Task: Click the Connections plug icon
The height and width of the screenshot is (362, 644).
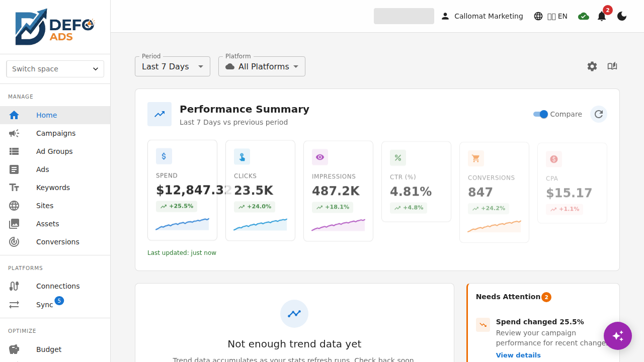Action: (14, 286)
